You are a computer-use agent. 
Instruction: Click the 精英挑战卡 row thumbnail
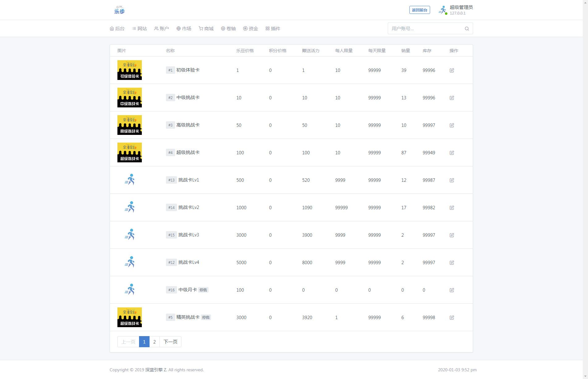[x=129, y=317]
